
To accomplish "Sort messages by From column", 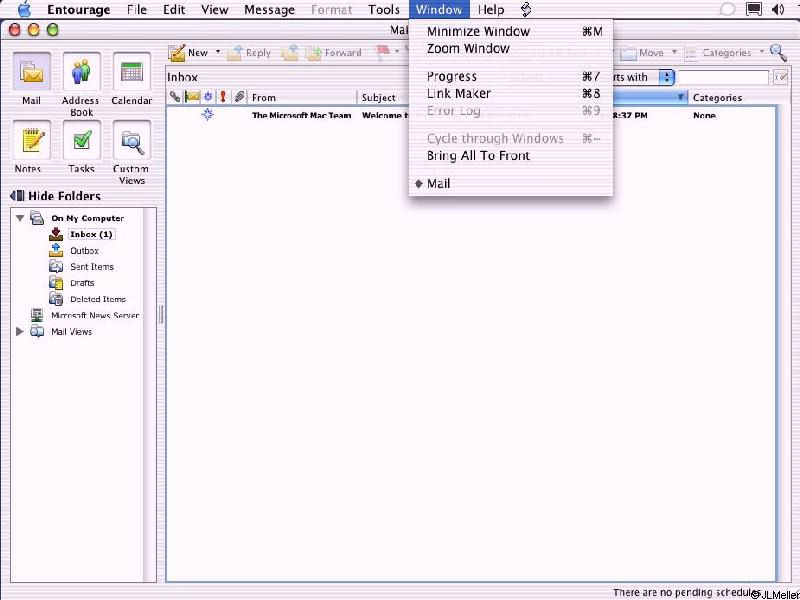I will click(303, 97).
